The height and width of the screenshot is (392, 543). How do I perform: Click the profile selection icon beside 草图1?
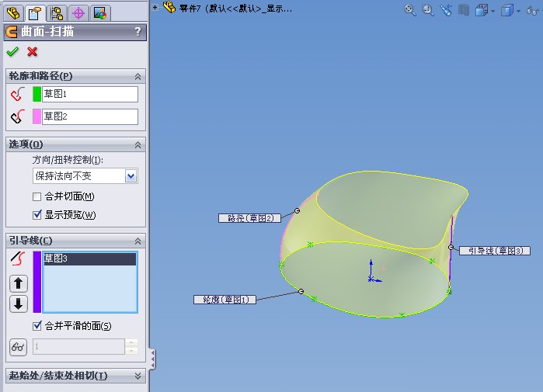[x=17, y=94]
